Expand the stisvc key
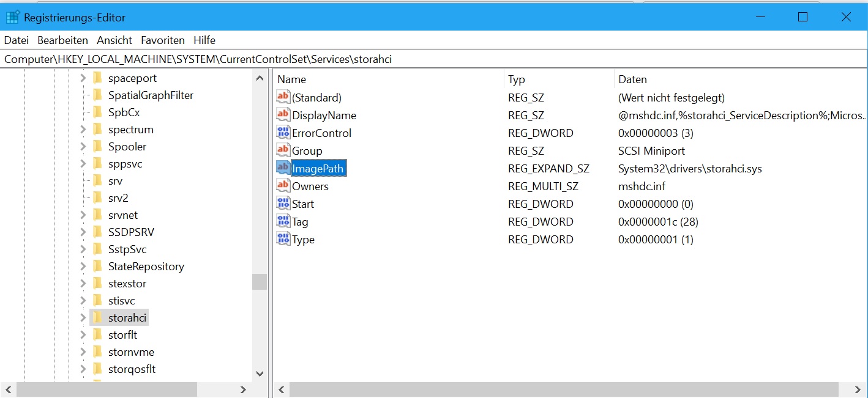Image resolution: width=868 pixels, height=398 pixels. pyautogui.click(x=83, y=301)
